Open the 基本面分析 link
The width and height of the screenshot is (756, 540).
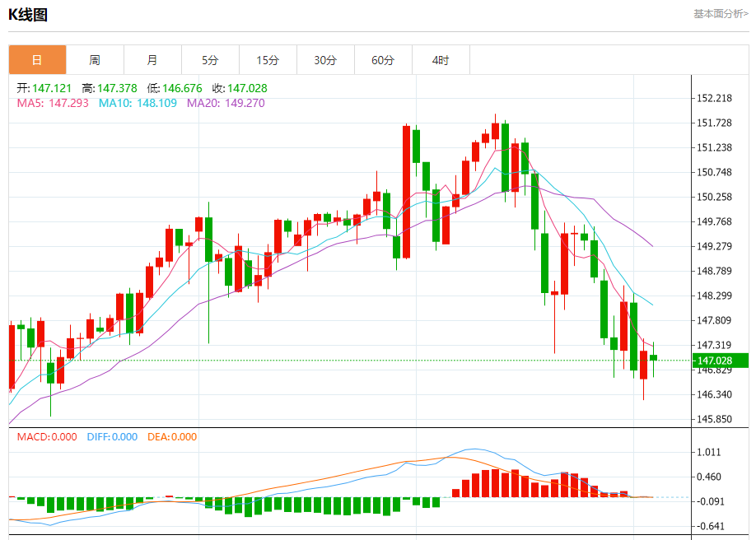tap(721, 14)
